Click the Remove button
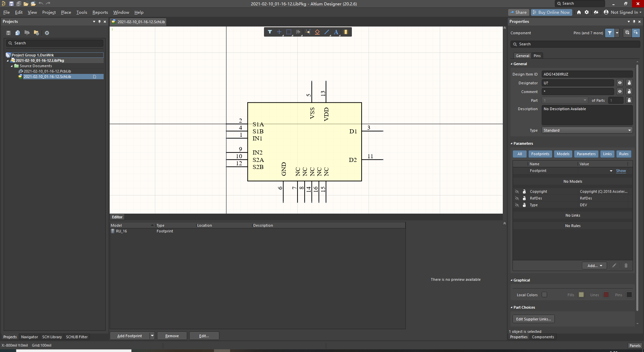The image size is (644, 352). coord(172,336)
